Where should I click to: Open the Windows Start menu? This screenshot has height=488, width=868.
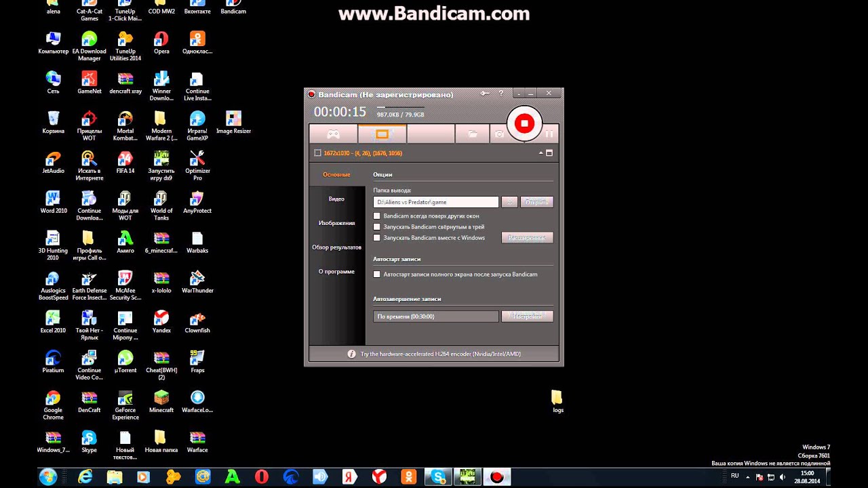point(47,477)
